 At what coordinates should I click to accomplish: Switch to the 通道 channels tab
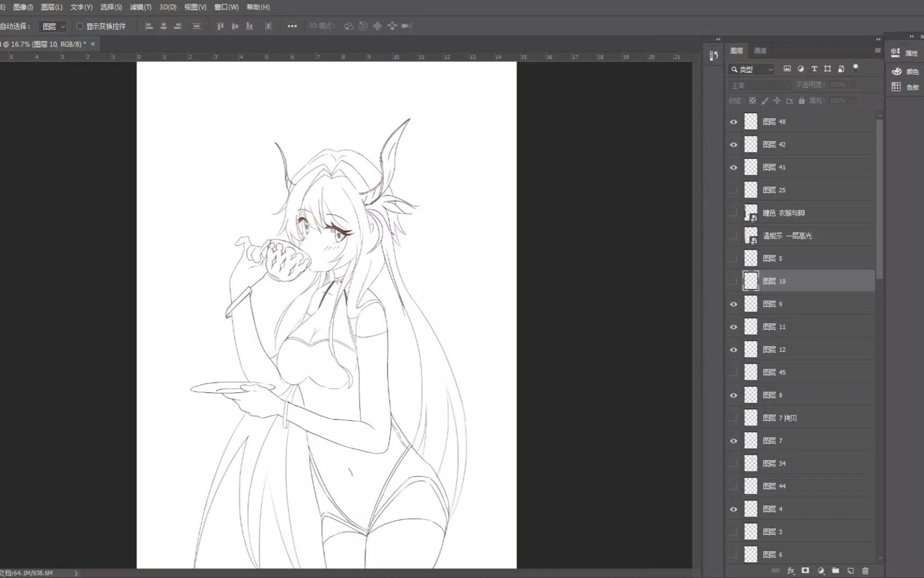tap(760, 50)
